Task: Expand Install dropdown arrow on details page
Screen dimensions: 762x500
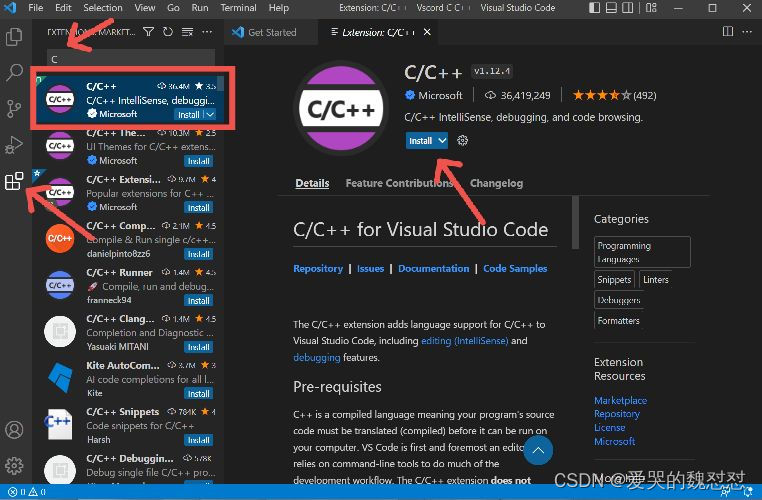Action: click(x=442, y=141)
